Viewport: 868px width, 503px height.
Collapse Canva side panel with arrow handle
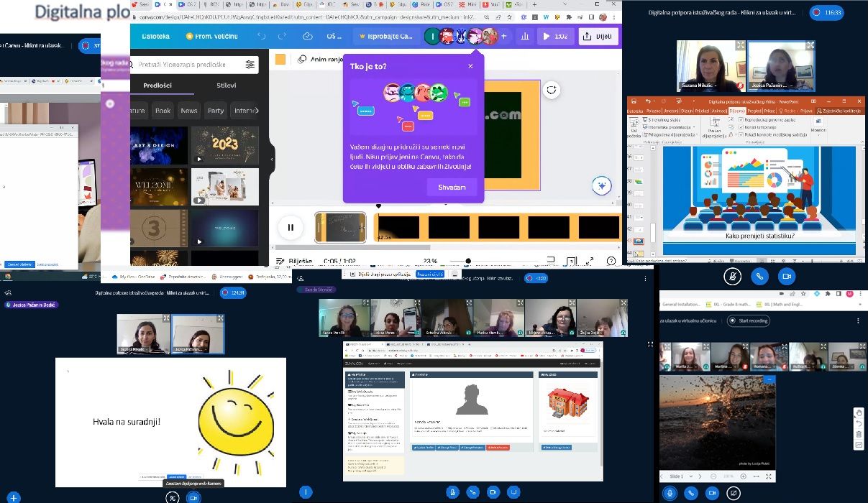click(x=272, y=160)
